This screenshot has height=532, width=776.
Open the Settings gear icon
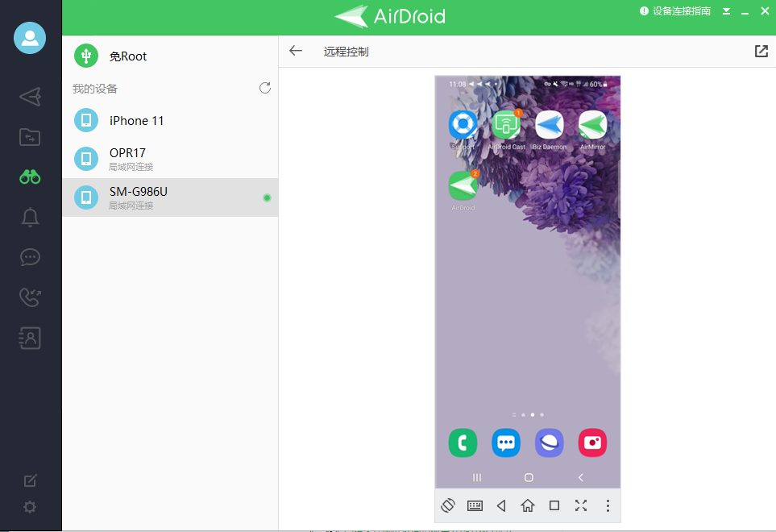coord(30,507)
